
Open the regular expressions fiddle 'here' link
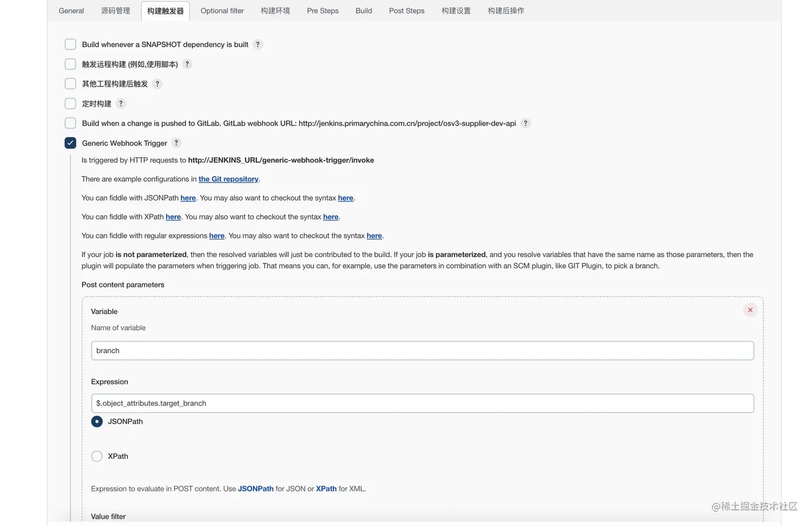click(216, 236)
